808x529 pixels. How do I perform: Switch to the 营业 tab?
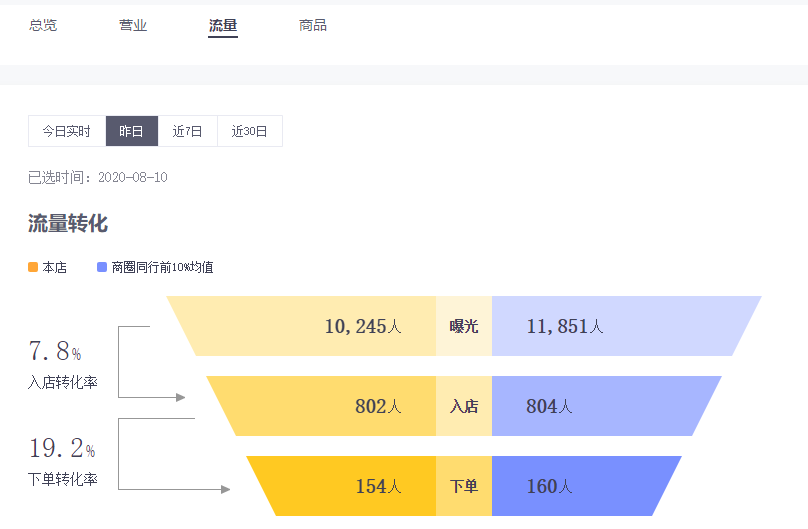coord(133,25)
